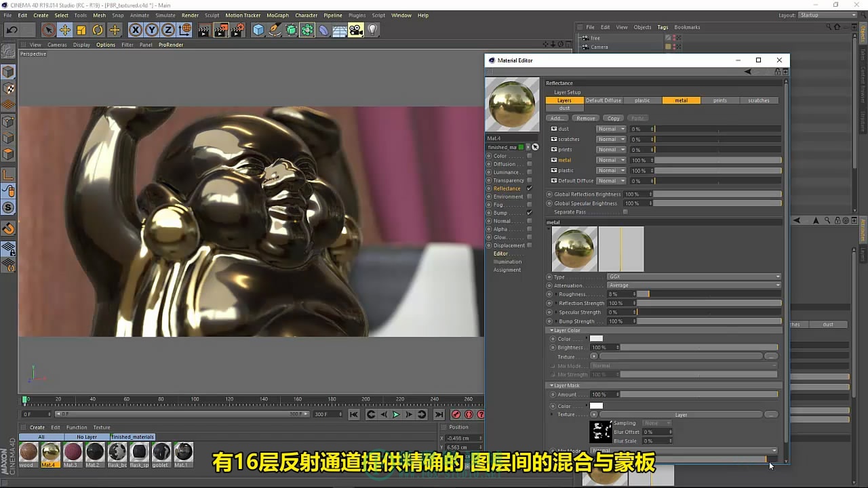This screenshot has width=868, height=488.
Task: Toggle the Y axis lock
Action: pos(151,30)
